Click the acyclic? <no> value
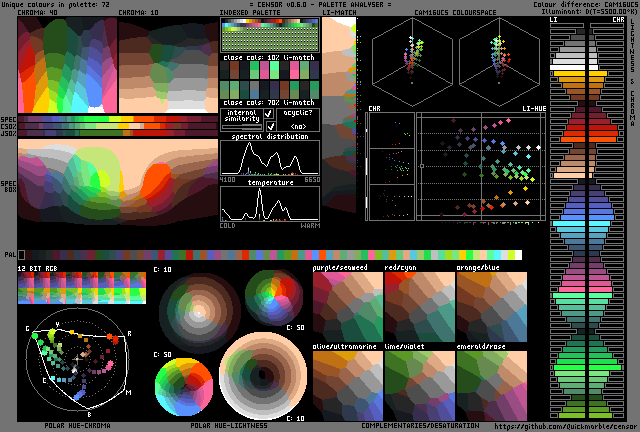The width and height of the screenshot is (640, 432). pos(298,126)
